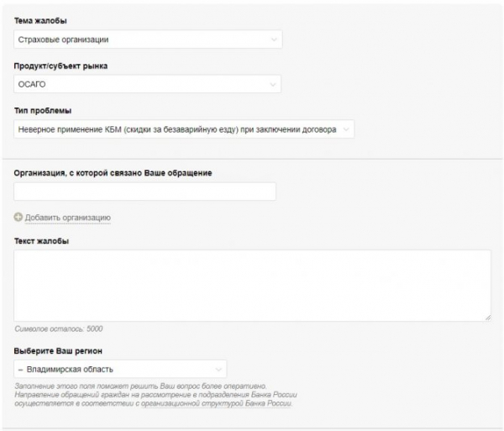Open the организационной структурой Банка России link
Screen dimensions: 504x431
[x=217, y=403]
